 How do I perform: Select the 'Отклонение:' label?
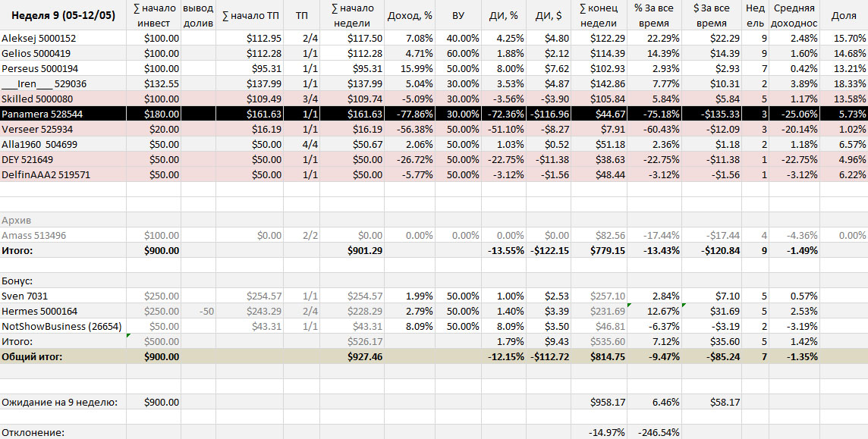pyautogui.click(x=63, y=432)
